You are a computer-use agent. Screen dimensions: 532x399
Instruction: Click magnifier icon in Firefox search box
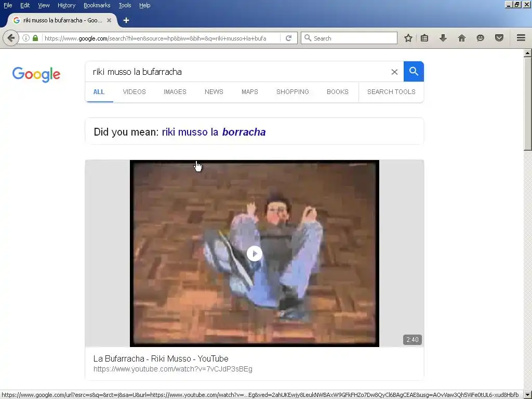point(308,38)
